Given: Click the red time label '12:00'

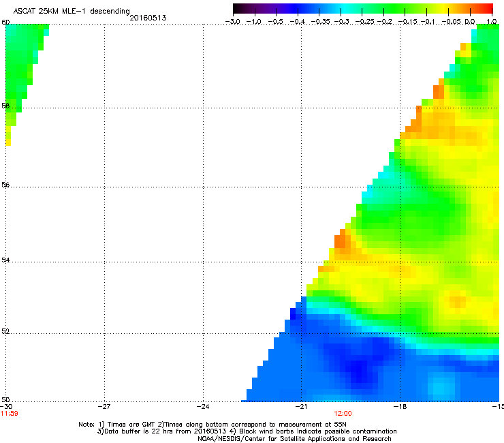Looking at the screenshot, I should 343,414.
